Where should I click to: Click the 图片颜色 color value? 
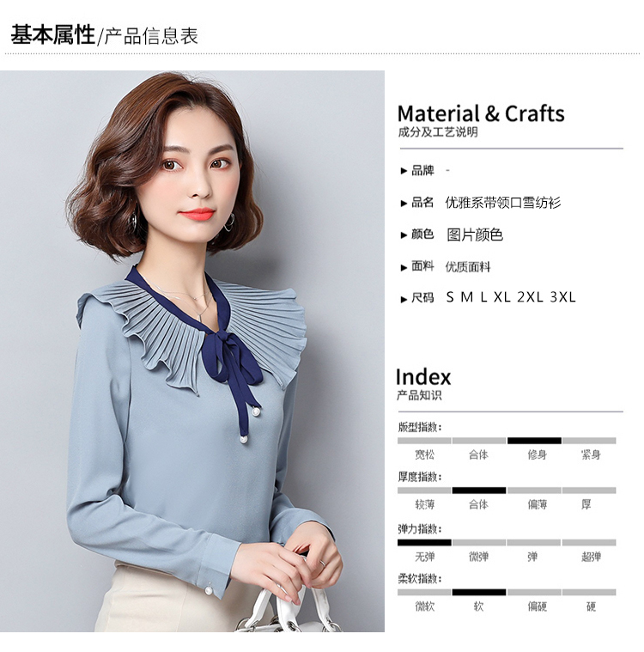click(475, 235)
